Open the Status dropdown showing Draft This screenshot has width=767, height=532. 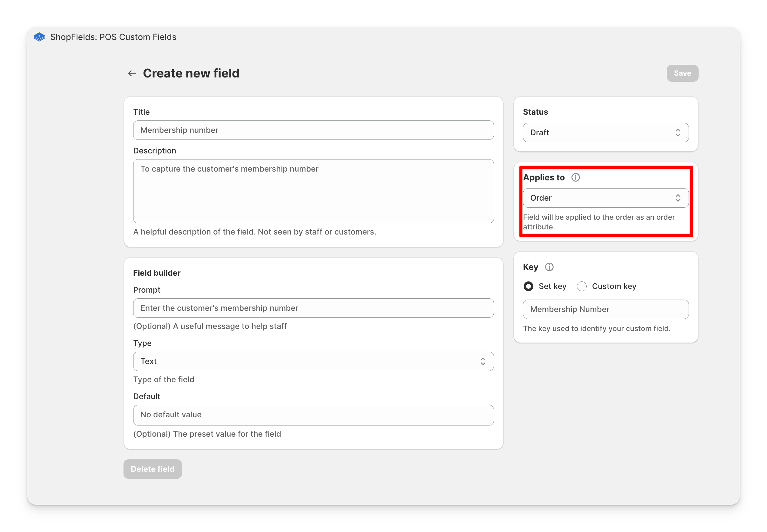click(605, 132)
